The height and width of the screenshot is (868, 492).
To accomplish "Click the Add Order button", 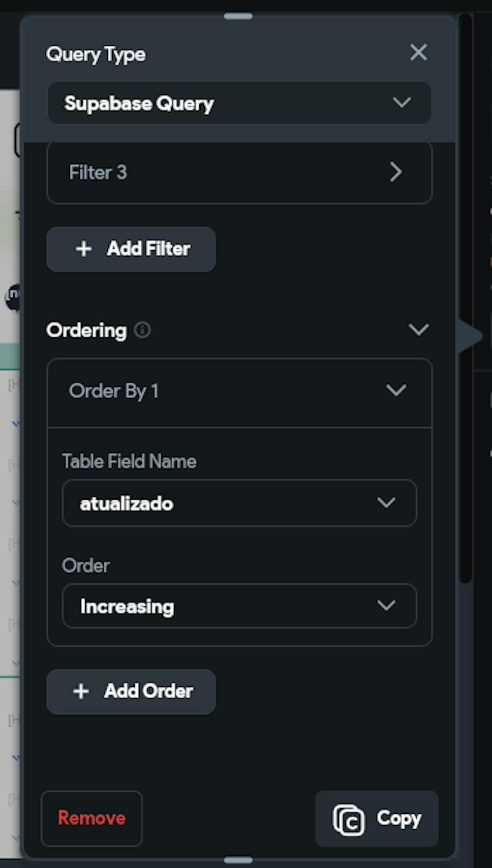I will point(131,691).
